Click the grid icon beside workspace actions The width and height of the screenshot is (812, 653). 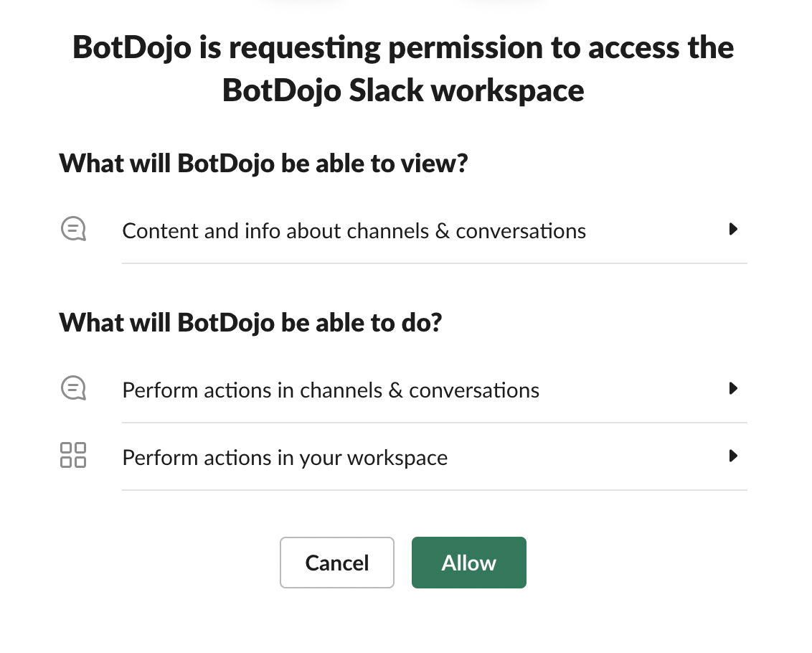73,455
